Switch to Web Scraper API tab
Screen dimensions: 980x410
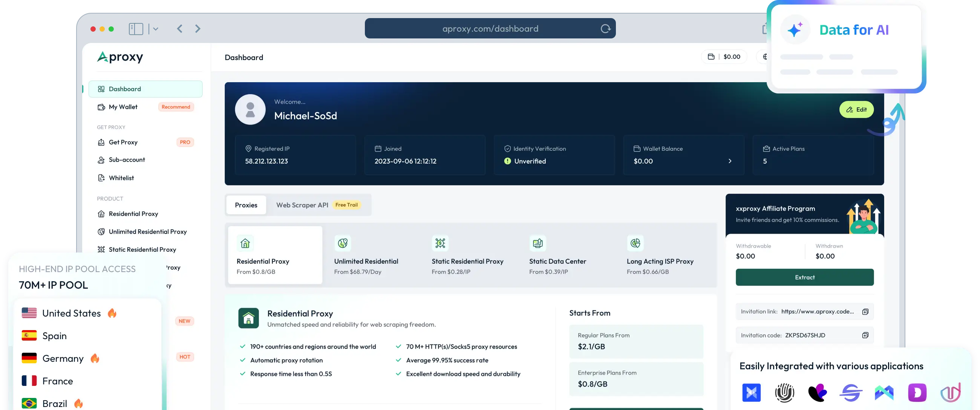point(302,205)
